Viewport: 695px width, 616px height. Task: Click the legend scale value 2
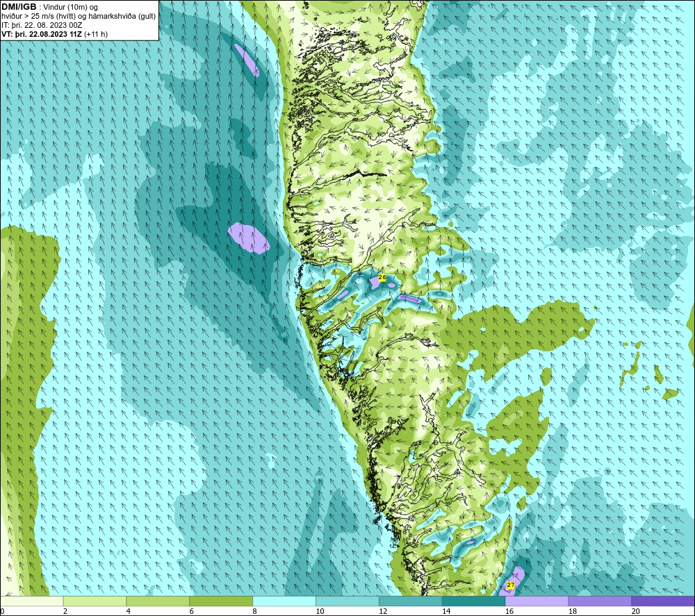coord(65,612)
